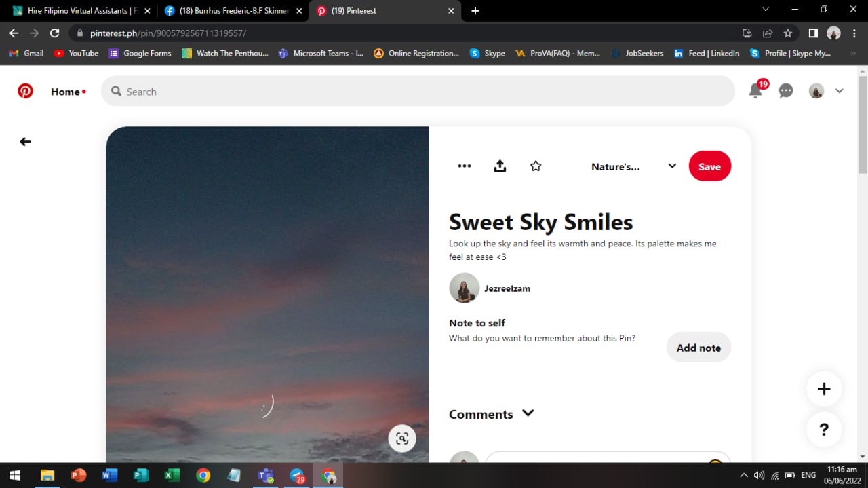Open the Microsoft Teams bookmark
The height and width of the screenshot is (488, 868).
321,53
